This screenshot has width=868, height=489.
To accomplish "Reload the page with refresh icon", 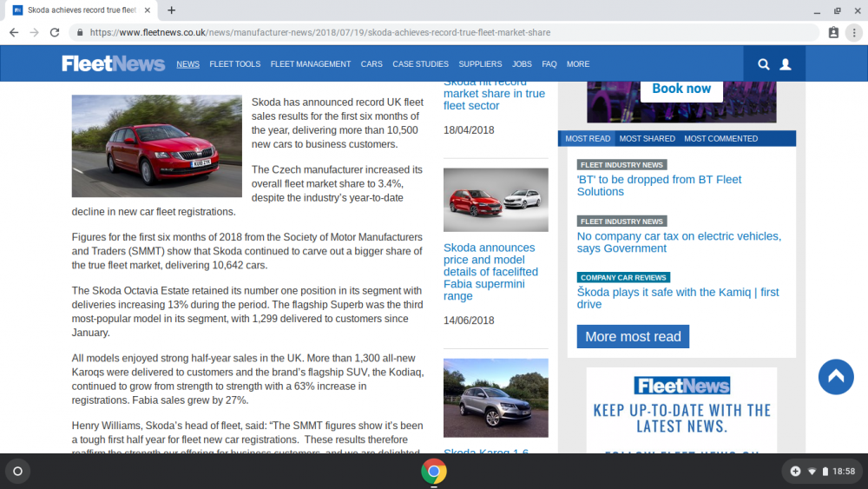I will [x=54, y=33].
